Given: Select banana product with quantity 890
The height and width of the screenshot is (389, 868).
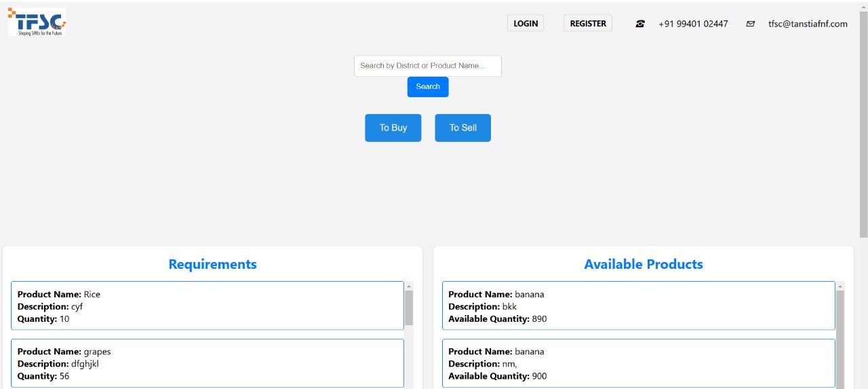Looking at the screenshot, I should click(x=638, y=306).
